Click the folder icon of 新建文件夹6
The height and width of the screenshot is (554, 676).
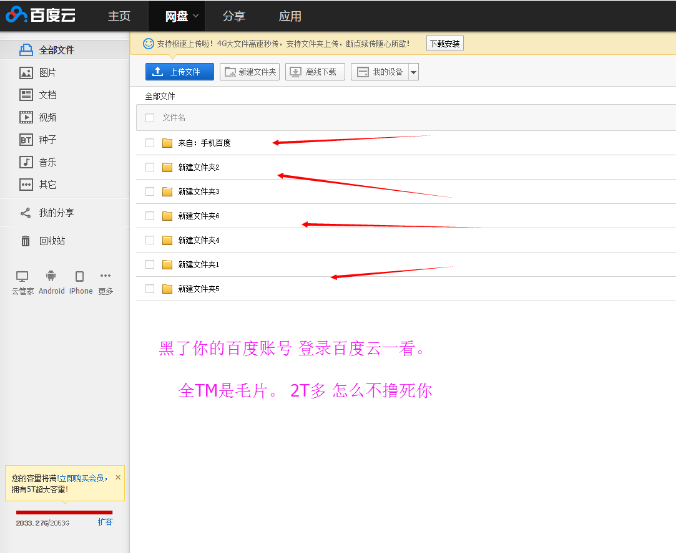(167, 216)
